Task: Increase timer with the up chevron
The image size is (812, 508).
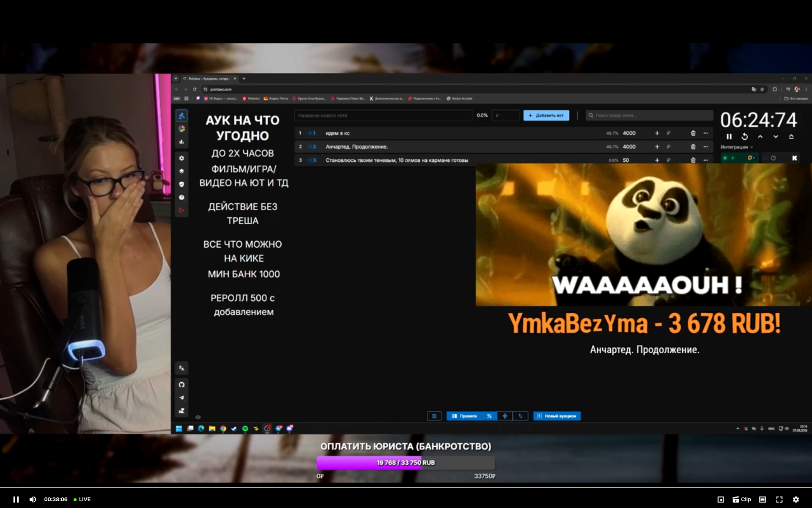Action: [x=760, y=136]
